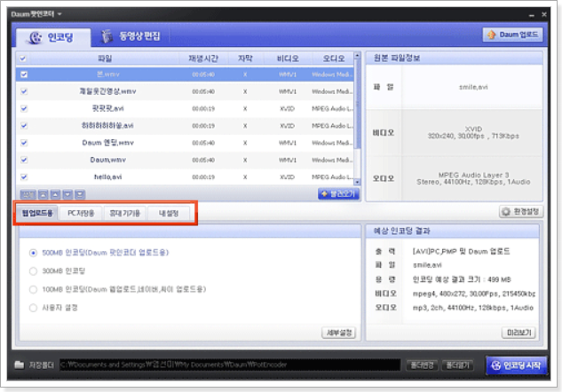Sort by the 파일 column header

coord(105,59)
